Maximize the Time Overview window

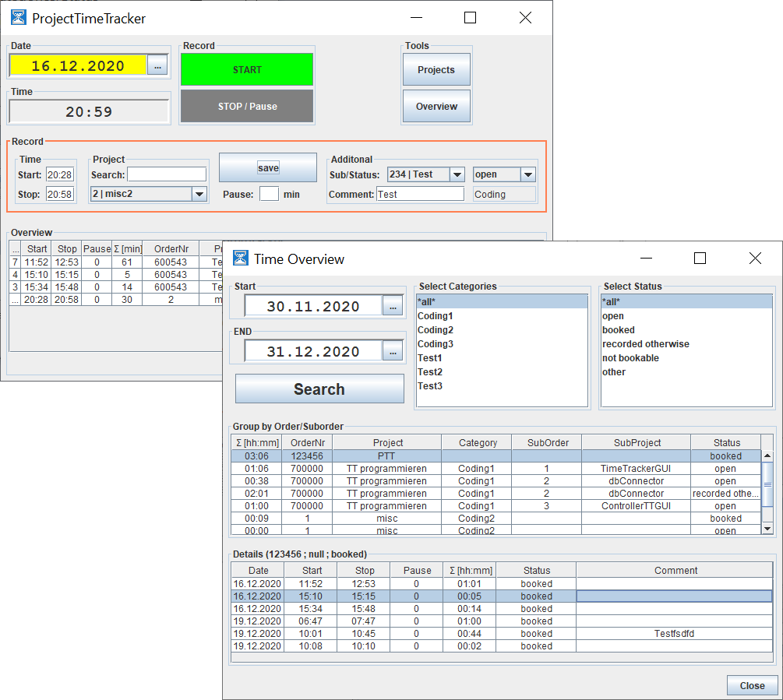tap(700, 259)
